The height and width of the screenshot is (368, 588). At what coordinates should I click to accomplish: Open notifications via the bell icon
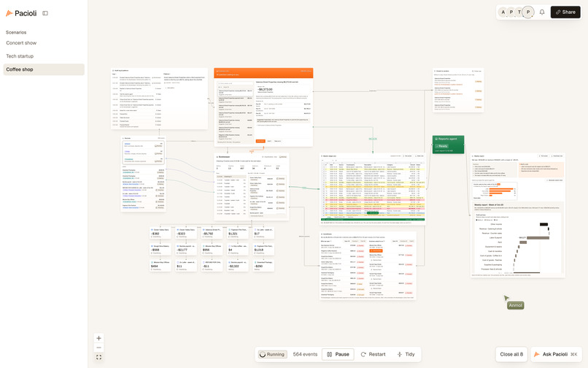pyautogui.click(x=542, y=12)
